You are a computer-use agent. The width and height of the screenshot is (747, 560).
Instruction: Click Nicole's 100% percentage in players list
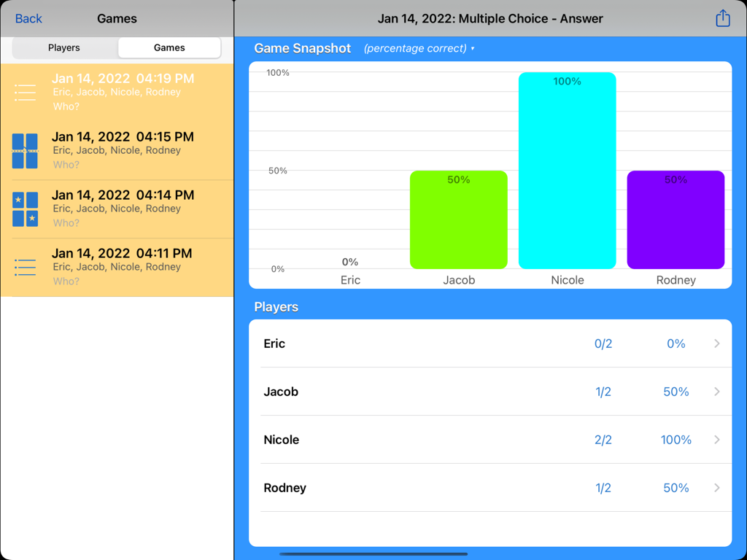tap(676, 440)
